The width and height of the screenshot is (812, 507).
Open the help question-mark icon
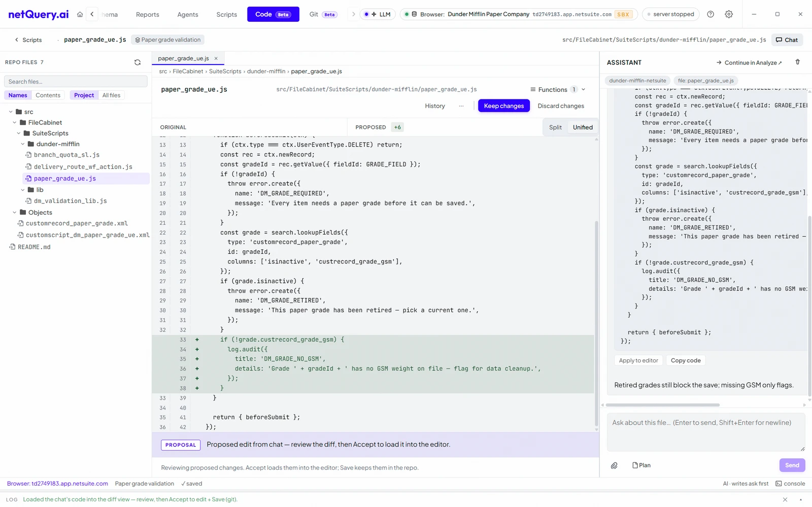[x=710, y=14]
